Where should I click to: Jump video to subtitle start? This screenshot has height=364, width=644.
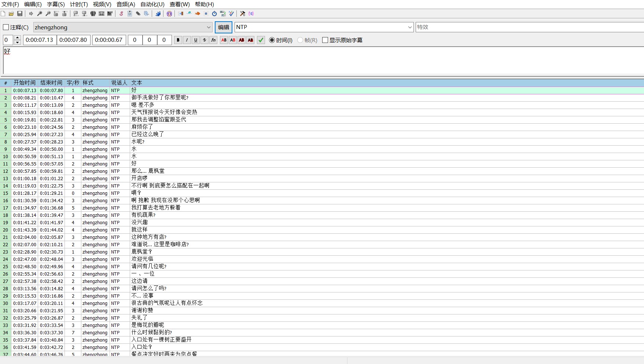tap(56, 14)
